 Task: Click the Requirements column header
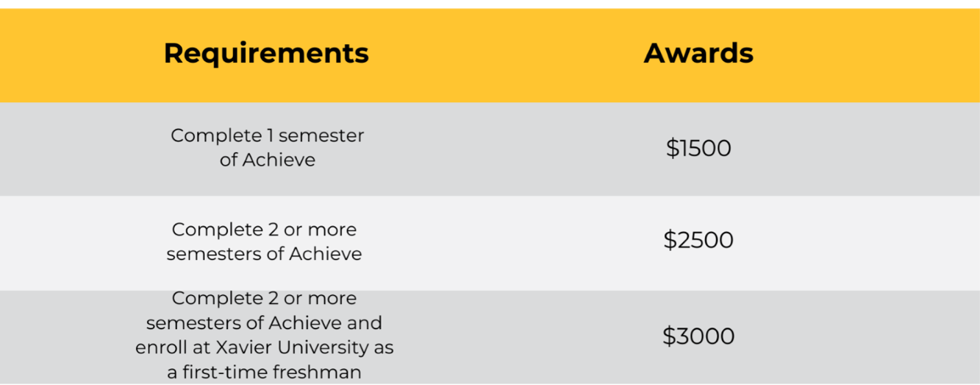click(x=266, y=53)
